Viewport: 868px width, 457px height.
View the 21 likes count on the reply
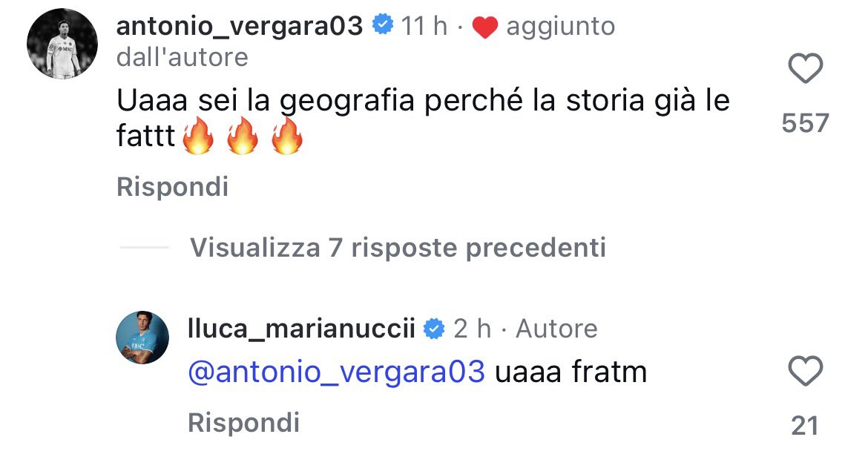tap(805, 425)
